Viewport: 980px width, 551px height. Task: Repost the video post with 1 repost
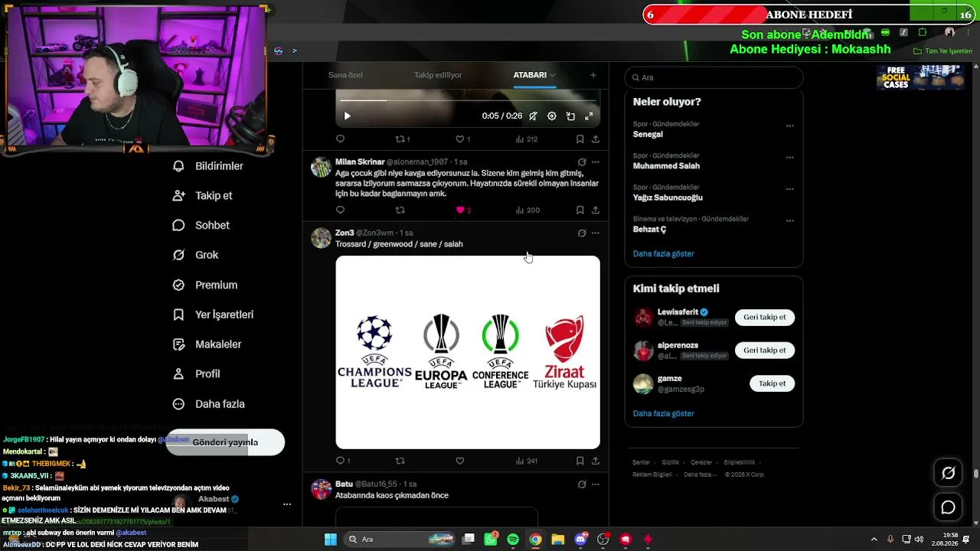(x=403, y=139)
